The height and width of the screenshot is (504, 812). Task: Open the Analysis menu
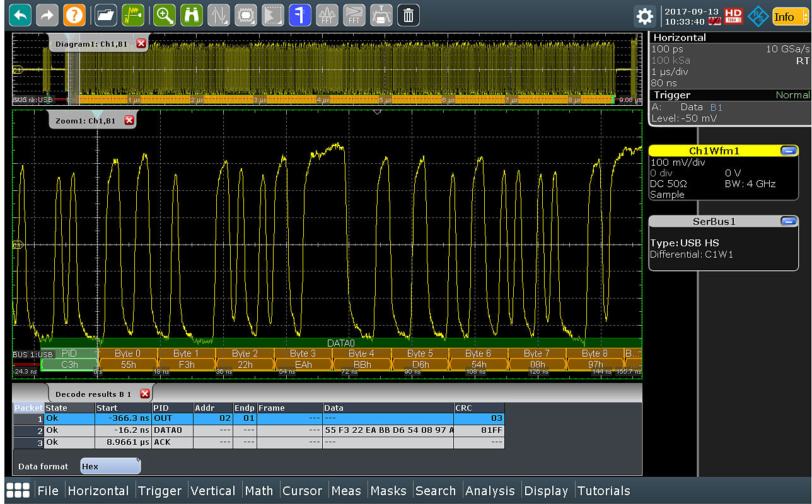pos(490,491)
